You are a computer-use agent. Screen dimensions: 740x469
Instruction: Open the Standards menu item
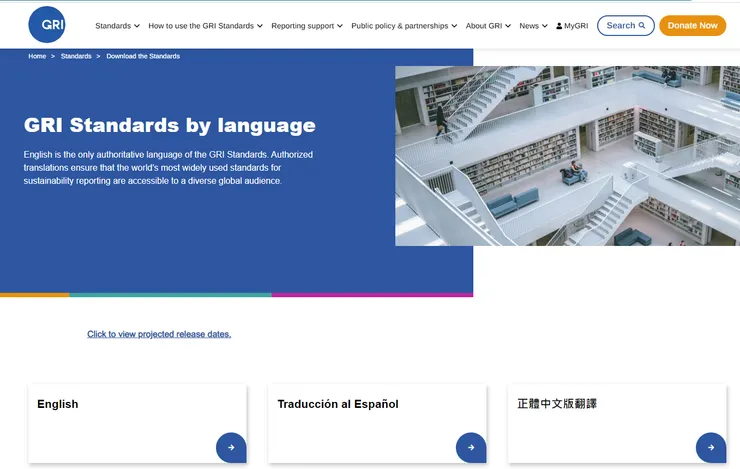(113, 26)
